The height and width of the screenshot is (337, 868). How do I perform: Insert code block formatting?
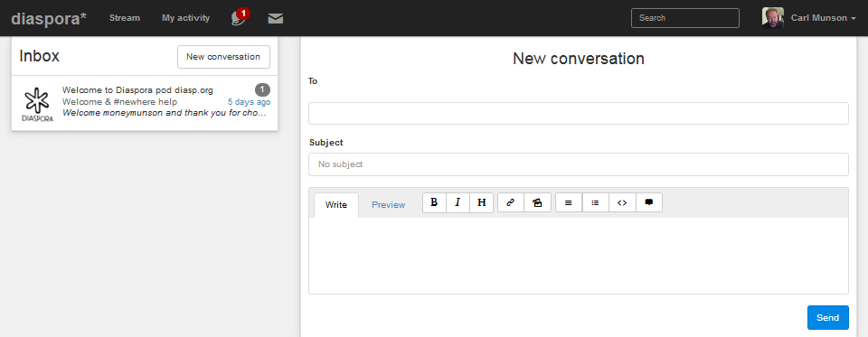point(622,202)
